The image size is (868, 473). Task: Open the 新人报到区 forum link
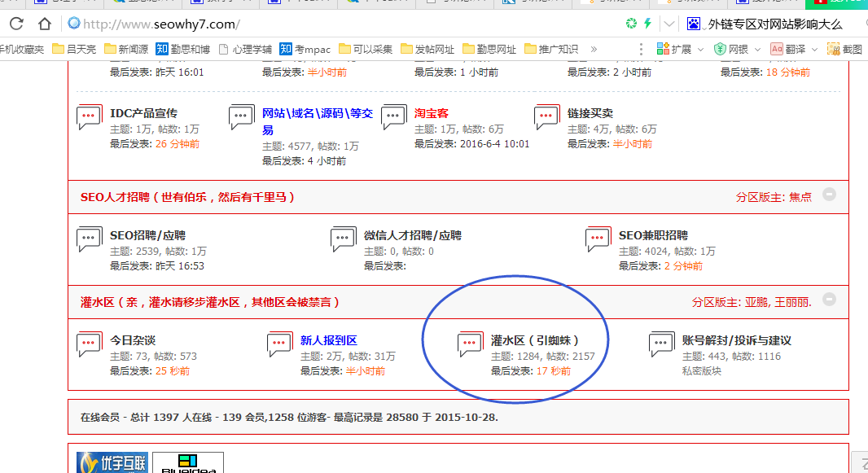pos(328,340)
